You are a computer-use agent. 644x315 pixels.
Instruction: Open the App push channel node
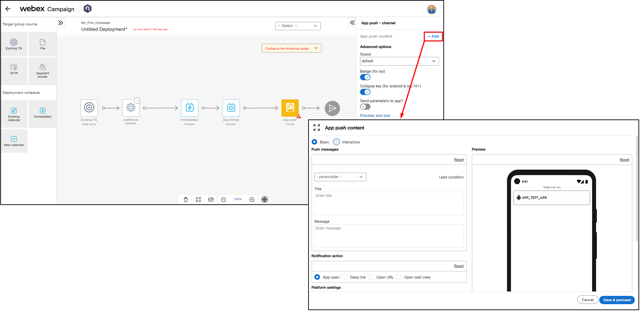[289, 108]
